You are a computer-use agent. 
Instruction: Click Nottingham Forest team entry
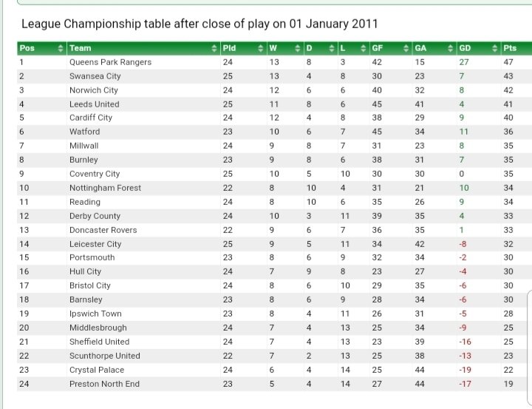point(105,188)
